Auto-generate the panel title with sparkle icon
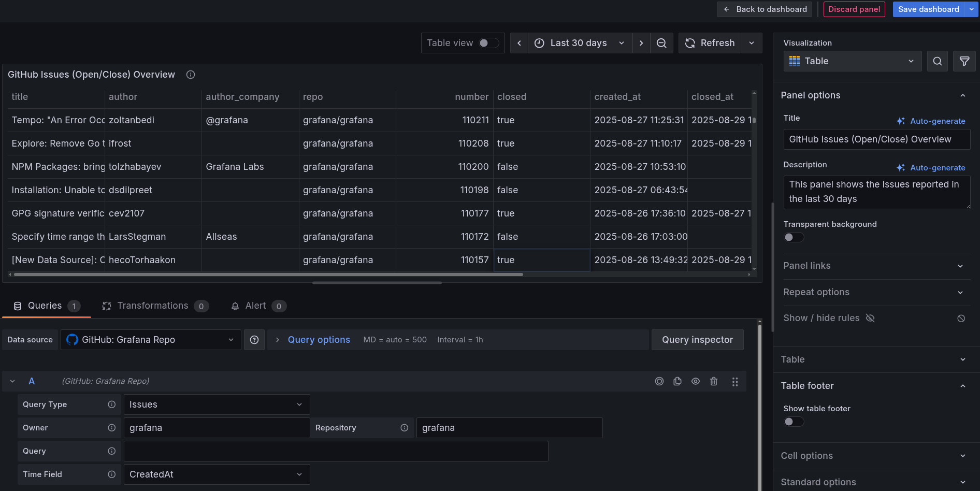 pos(931,121)
